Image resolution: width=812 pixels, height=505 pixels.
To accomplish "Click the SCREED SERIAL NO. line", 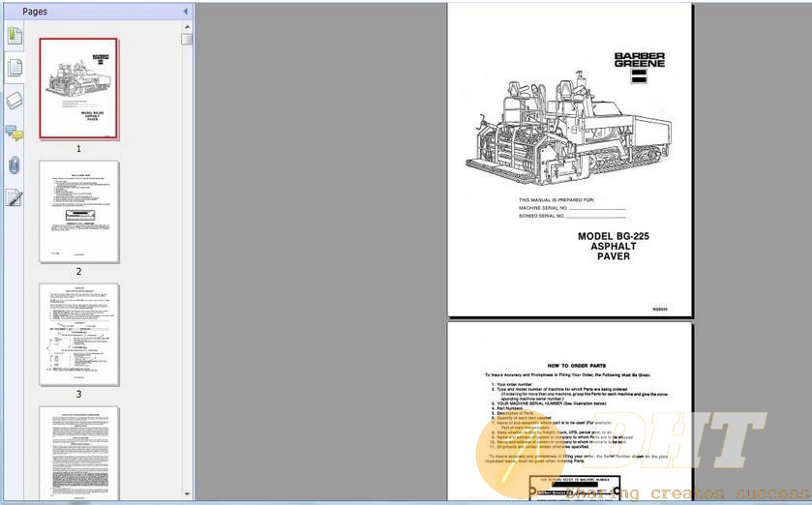I will (x=572, y=216).
